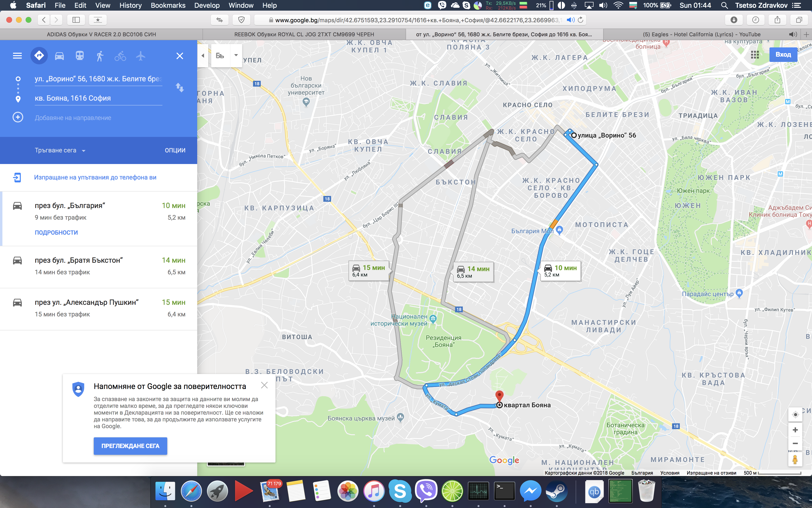Switch to REEBOK Обувки ROYAL CL JOG tab
Screen dimensions: 812x508
click(304, 34)
